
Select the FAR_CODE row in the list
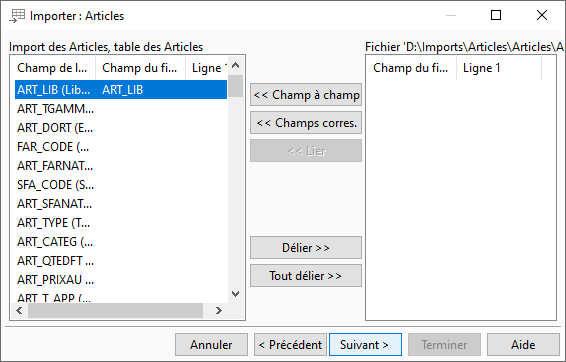[121, 147]
